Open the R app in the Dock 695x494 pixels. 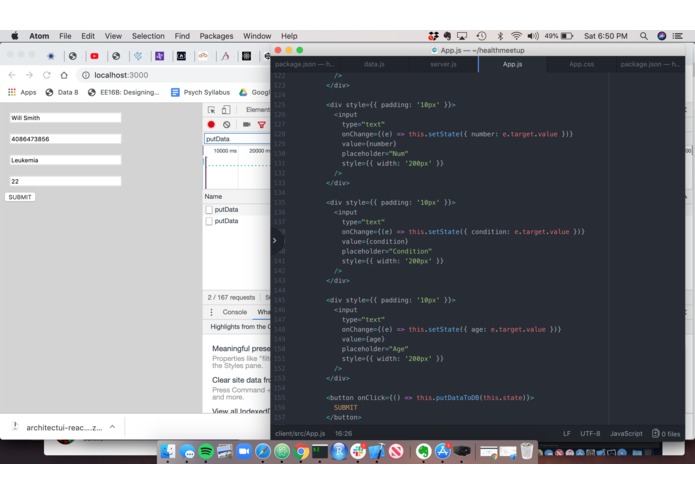pyautogui.click(x=339, y=451)
